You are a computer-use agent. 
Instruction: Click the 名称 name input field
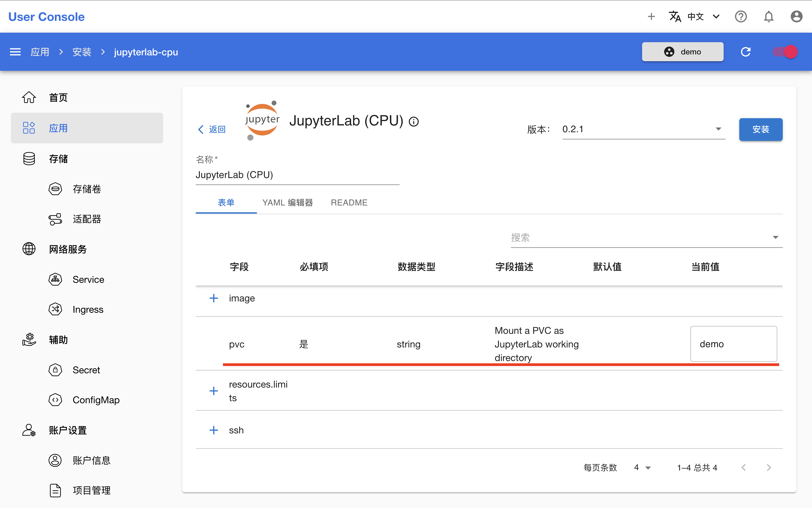[x=297, y=175]
